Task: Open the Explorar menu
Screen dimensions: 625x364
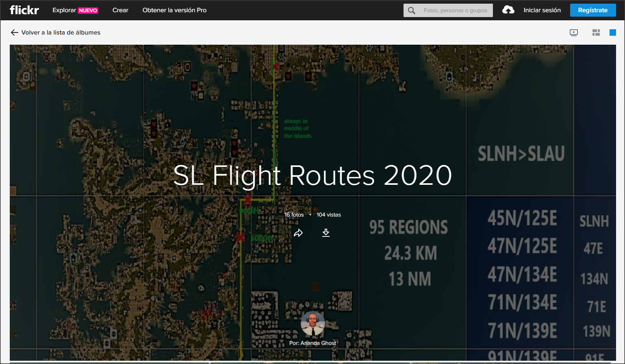Action: [64, 10]
